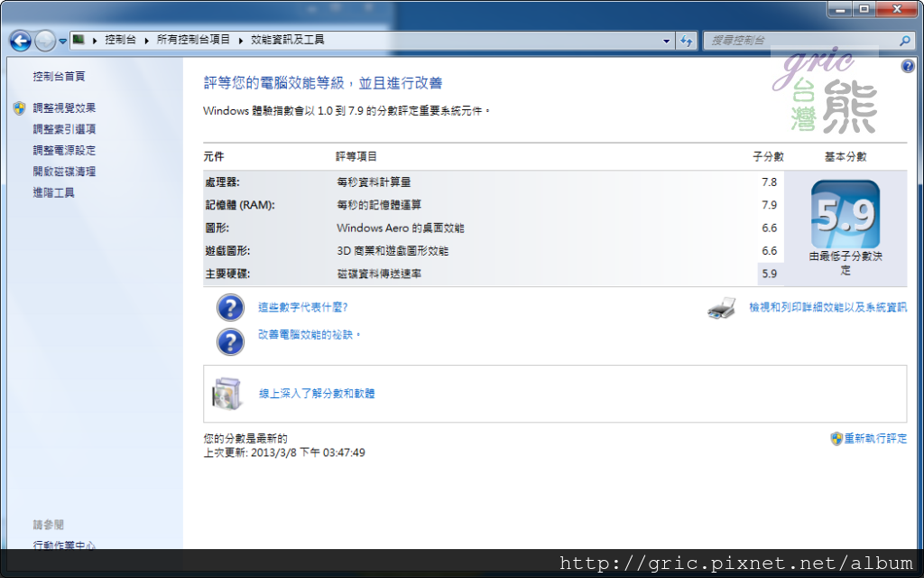The width and height of the screenshot is (924, 578).
Task: Open 調整電源設定 link
Action: click(x=64, y=151)
